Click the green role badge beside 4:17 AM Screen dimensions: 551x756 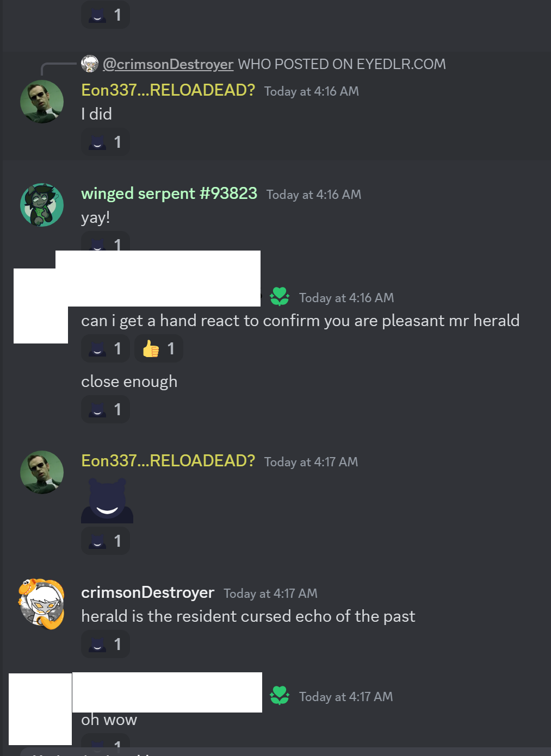point(280,696)
